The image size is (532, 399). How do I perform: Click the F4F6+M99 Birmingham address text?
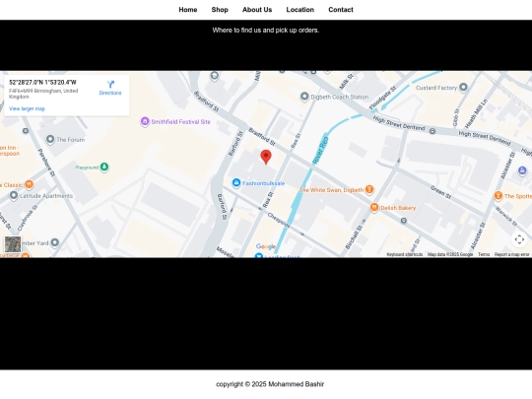tap(43, 94)
